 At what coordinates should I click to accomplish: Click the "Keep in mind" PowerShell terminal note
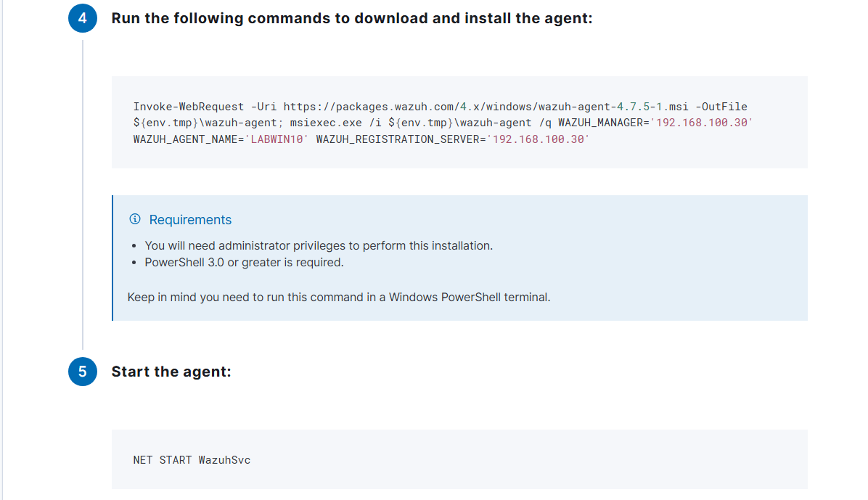coord(339,298)
